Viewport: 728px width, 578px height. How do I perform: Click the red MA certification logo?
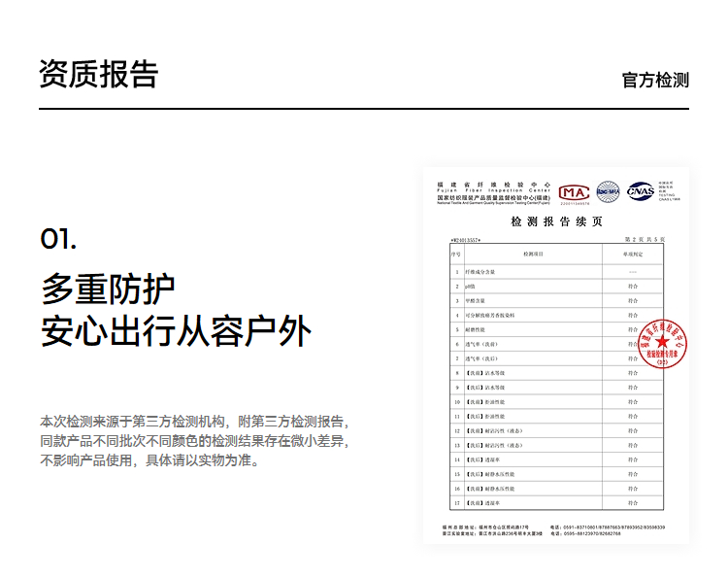coord(574,191)
